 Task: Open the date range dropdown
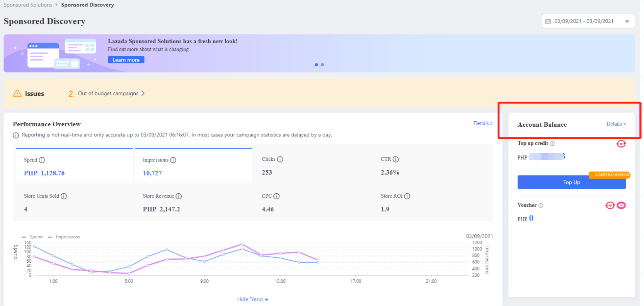point(588,21)
